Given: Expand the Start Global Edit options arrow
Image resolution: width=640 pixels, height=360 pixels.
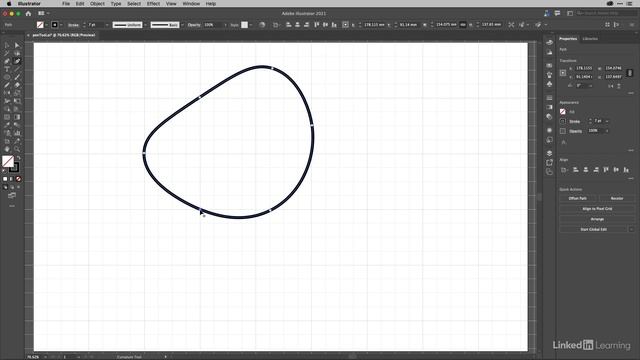Looking at the screenshot, I should [631, 229].
